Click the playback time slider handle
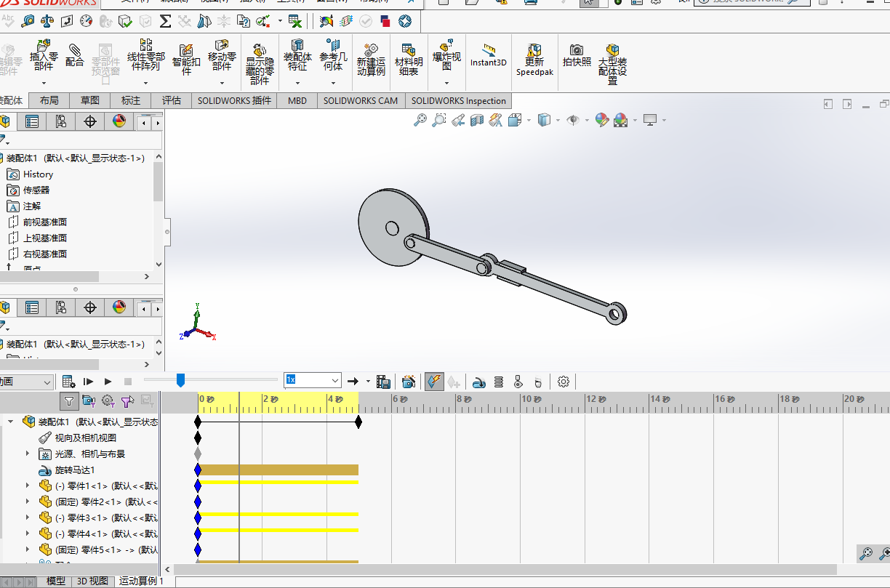This screenshot has height=588, width=890. coord(181,379)
